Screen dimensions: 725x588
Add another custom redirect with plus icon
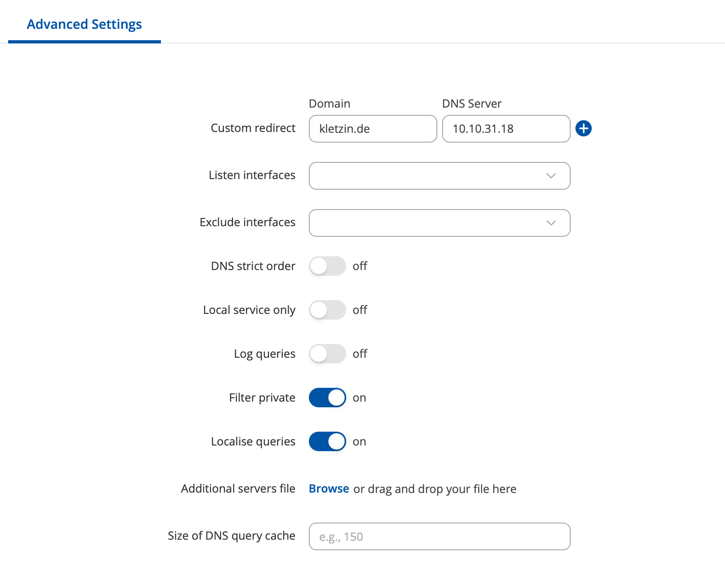583,129
